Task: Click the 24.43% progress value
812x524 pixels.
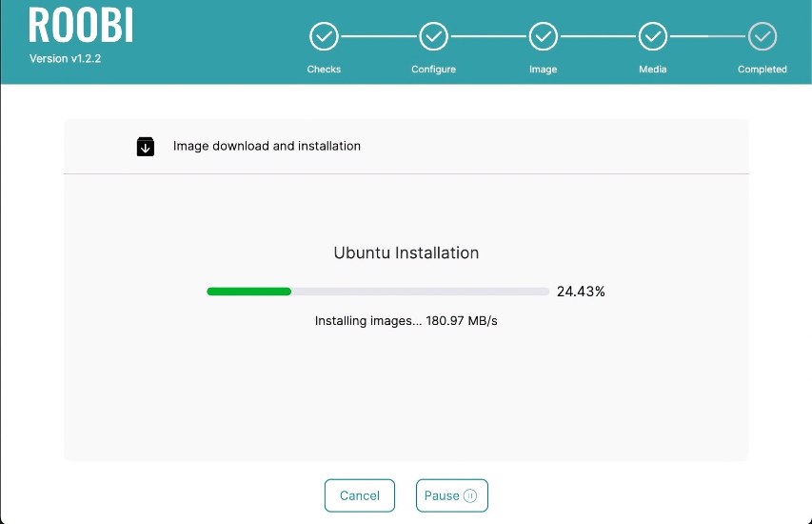Action: (x=581, y=292)
